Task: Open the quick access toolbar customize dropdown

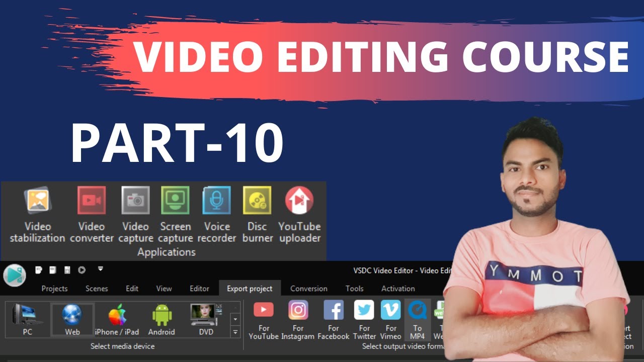Action: (x=100, y=269)
